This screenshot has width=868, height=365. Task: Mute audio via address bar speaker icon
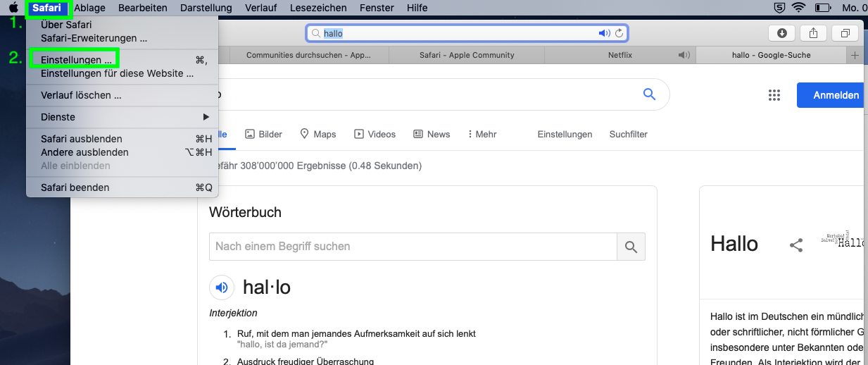605,33
